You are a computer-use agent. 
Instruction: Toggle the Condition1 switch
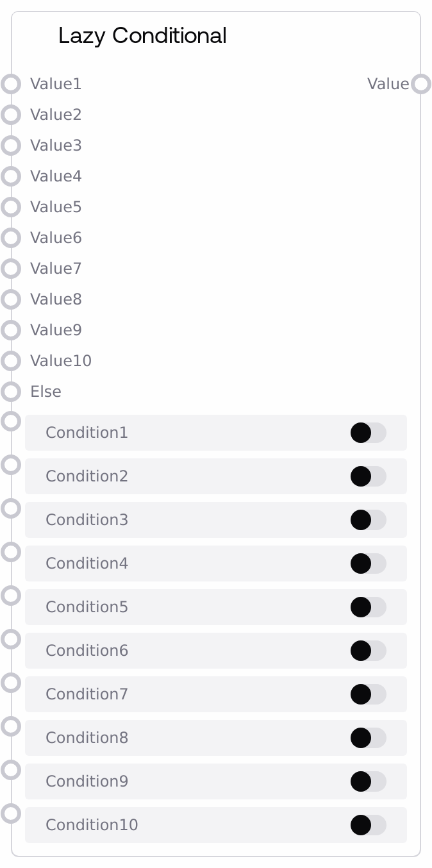[368, 433]
